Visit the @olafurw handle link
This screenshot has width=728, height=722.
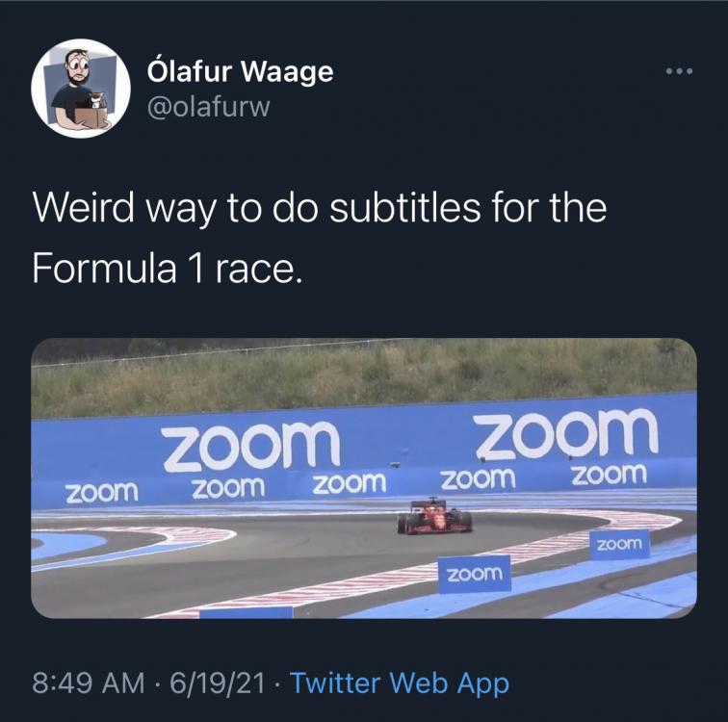tap(207, 107)
